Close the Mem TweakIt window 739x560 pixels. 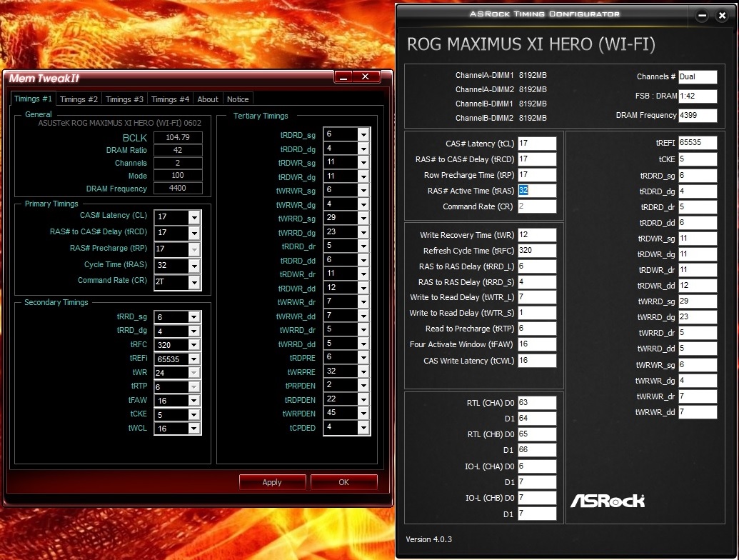(366, 77)
